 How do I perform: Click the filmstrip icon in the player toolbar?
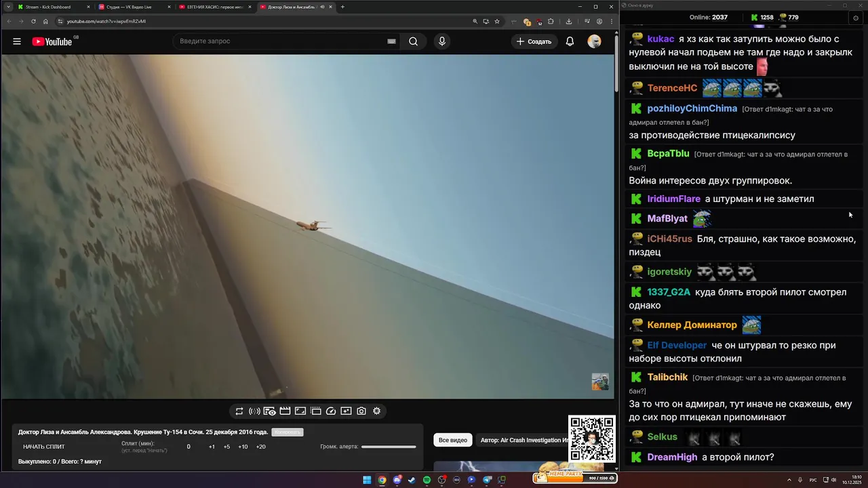(316, 411)
